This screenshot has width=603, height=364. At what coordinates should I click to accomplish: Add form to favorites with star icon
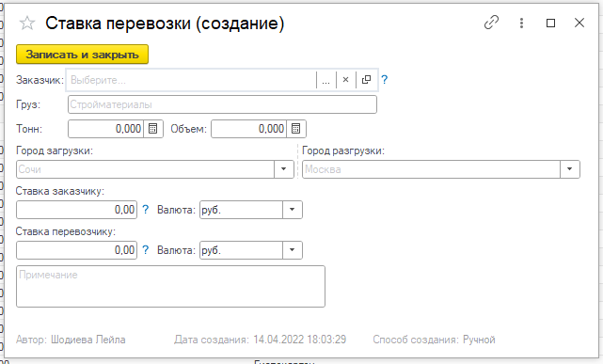[27, 24]
